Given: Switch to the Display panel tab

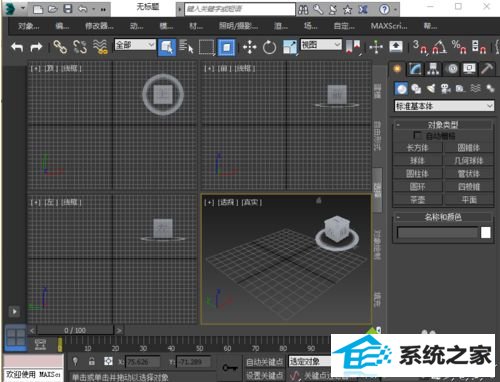Looking at the screenshot, I should [469, 69].
